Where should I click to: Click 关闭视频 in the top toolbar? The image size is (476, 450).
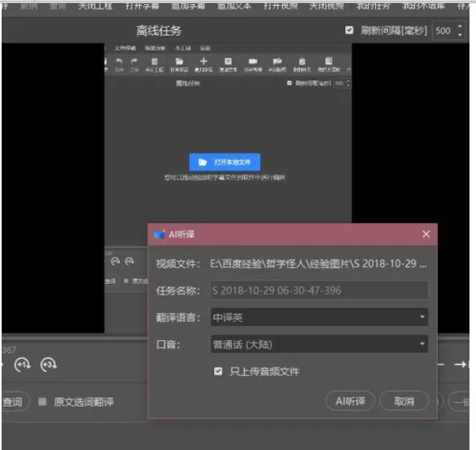(x=326, y=6)
